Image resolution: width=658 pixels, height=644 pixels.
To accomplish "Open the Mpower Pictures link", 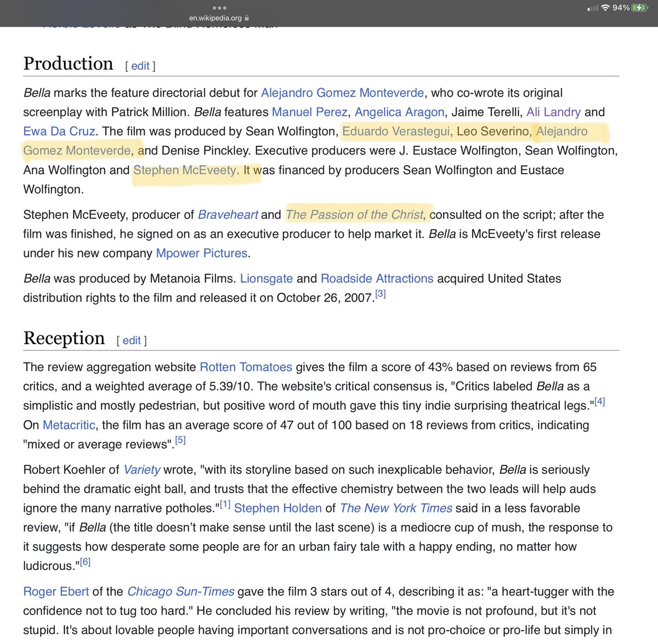I will [x=202, y=253].
